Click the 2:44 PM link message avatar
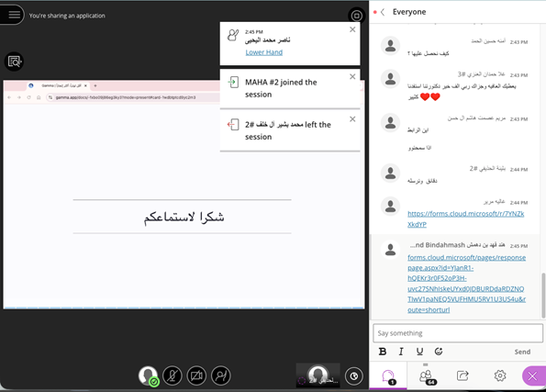 coord(390,206)
